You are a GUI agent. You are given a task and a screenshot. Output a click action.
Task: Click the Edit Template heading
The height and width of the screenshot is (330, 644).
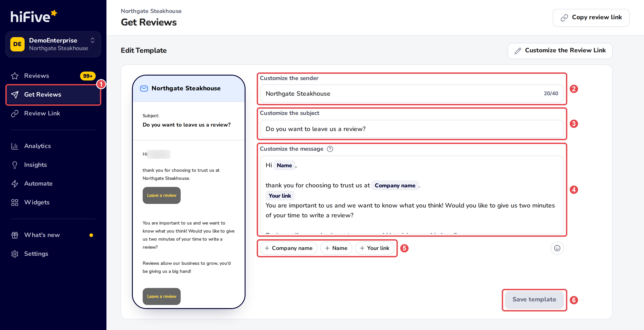144,51
